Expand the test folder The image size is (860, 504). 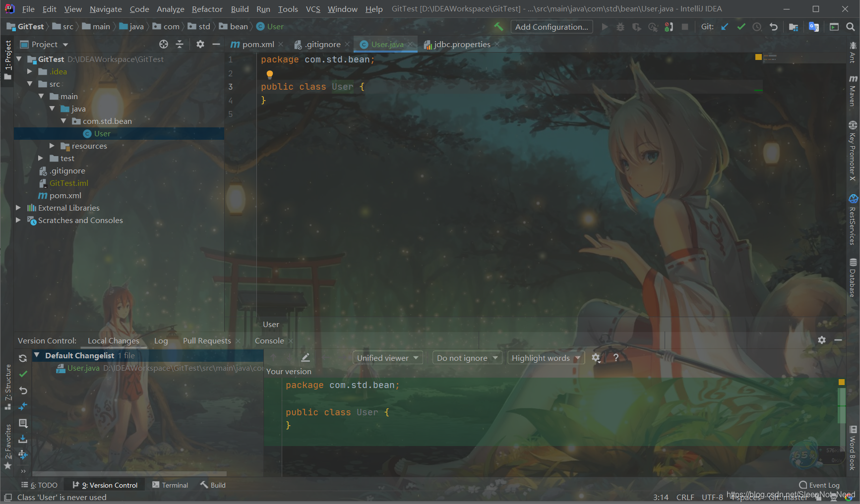pyautogui.click(x=41, y=158)
